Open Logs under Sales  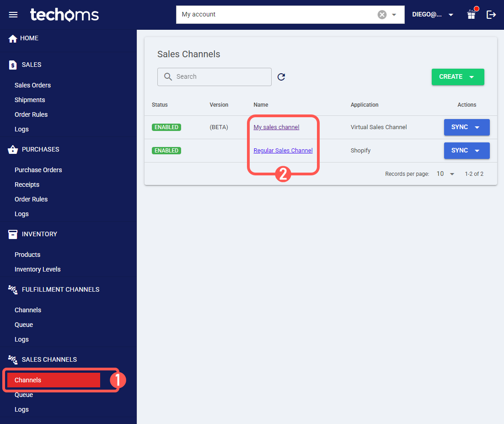pos(21,129)
